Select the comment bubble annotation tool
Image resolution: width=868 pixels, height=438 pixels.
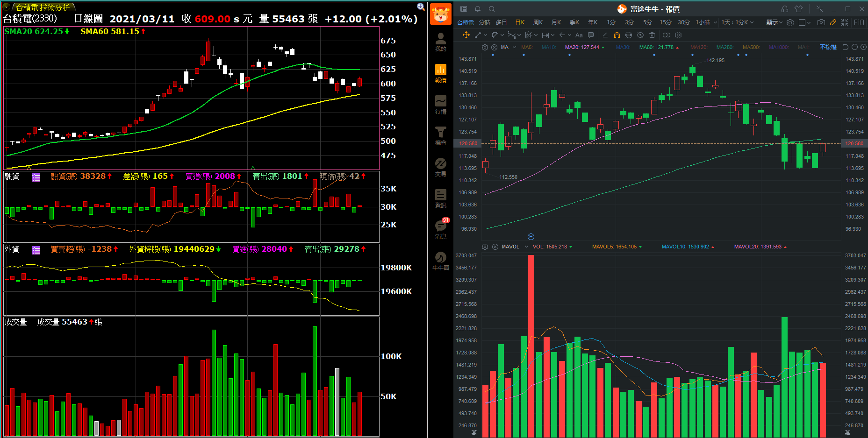tap(591, 35)
